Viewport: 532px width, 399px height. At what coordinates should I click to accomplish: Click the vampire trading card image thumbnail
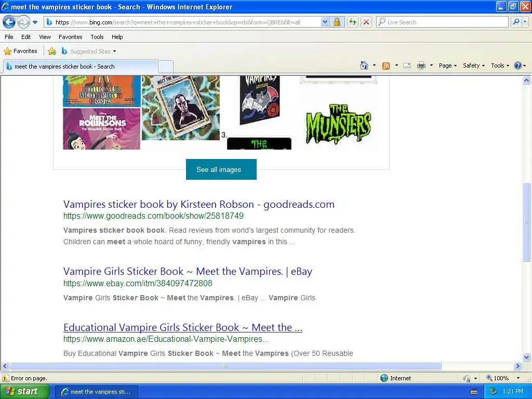point(180,108)
